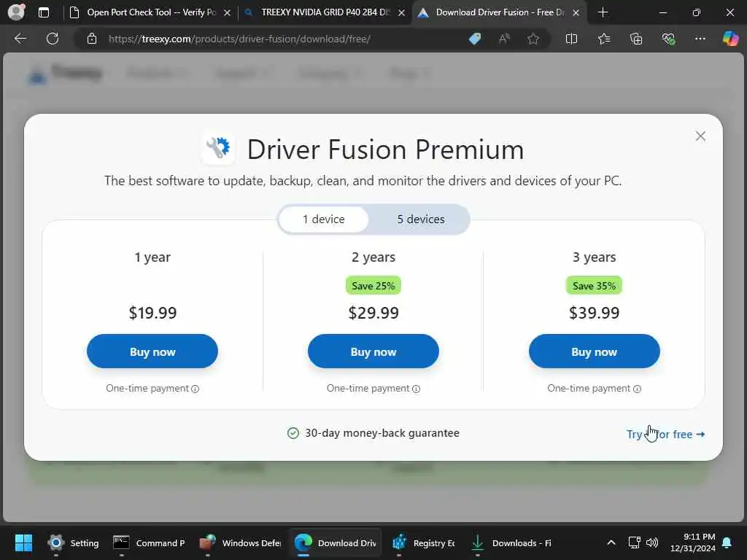Expand the hidden system tray icons

tap(611, 542)
